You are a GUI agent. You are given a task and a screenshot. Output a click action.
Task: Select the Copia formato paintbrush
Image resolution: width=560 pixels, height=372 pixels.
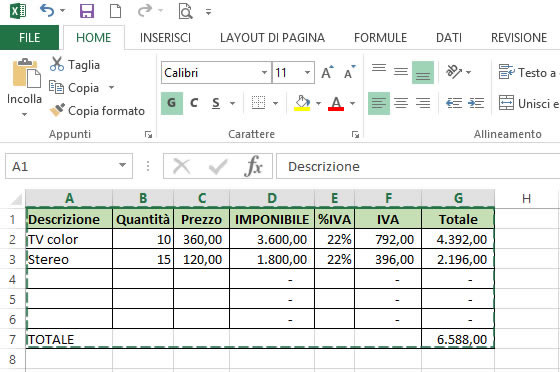coord(57,110)
